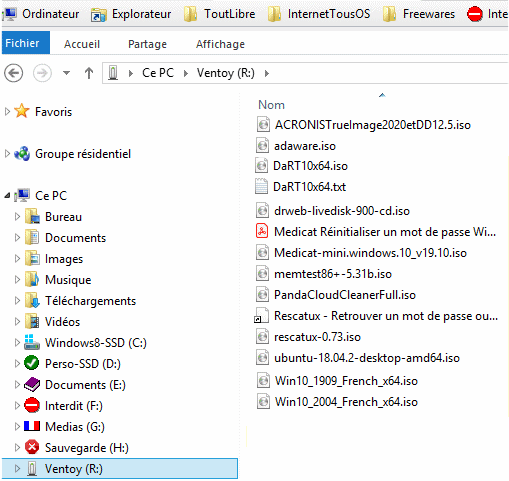Viewport: 509px width, 481px height.
Task: Click the red X Sauvegarde (H:) icon
Action: coord(32,447)
